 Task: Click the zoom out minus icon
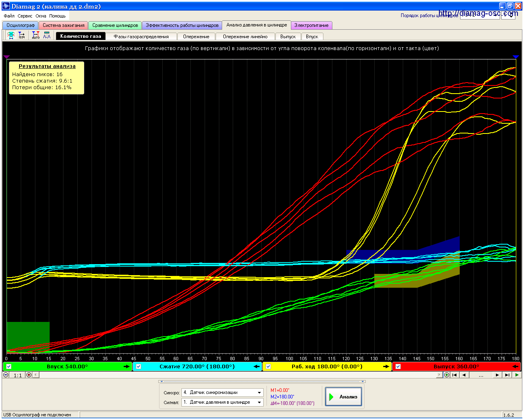[6, 375]
